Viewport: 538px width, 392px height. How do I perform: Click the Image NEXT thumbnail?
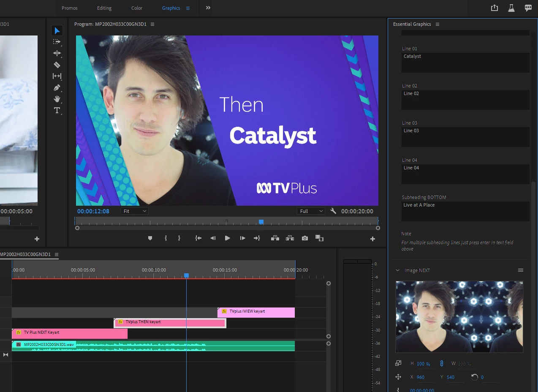tap(459, 317)
